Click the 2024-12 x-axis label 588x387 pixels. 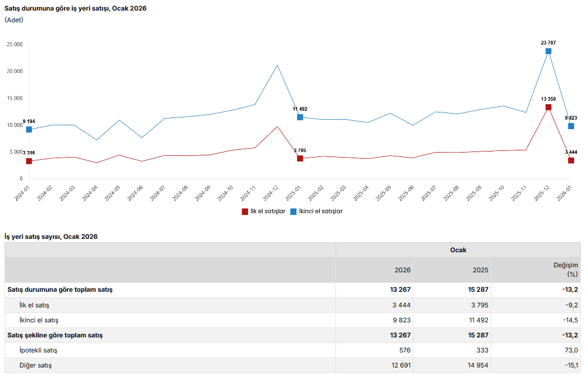[x=271, y=193]
